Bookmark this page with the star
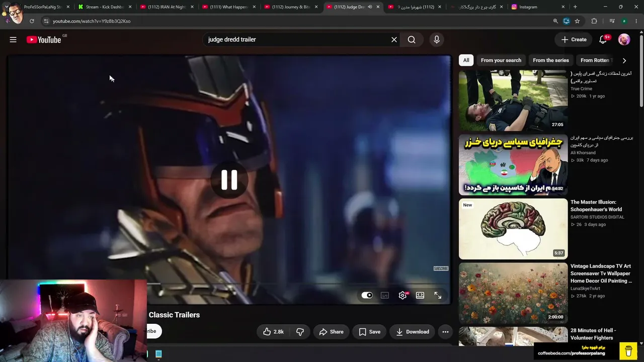644x362 pixels. 577,21
